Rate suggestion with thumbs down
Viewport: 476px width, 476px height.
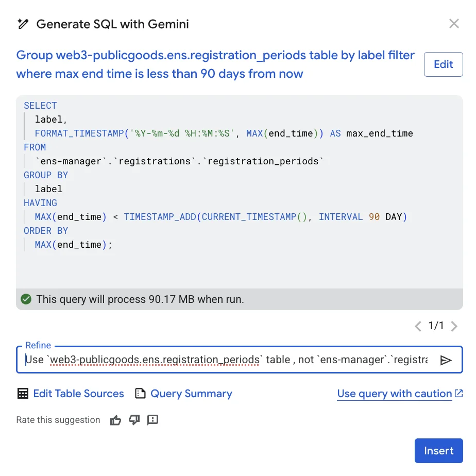tap(134, 420)
